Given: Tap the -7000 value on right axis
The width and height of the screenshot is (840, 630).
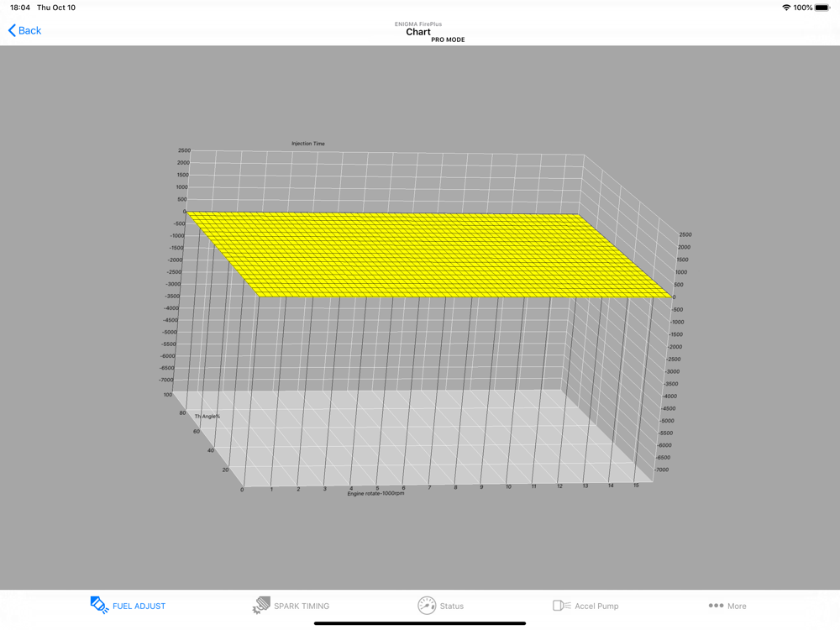Looking at the screenshot, I should click(662, 470).
